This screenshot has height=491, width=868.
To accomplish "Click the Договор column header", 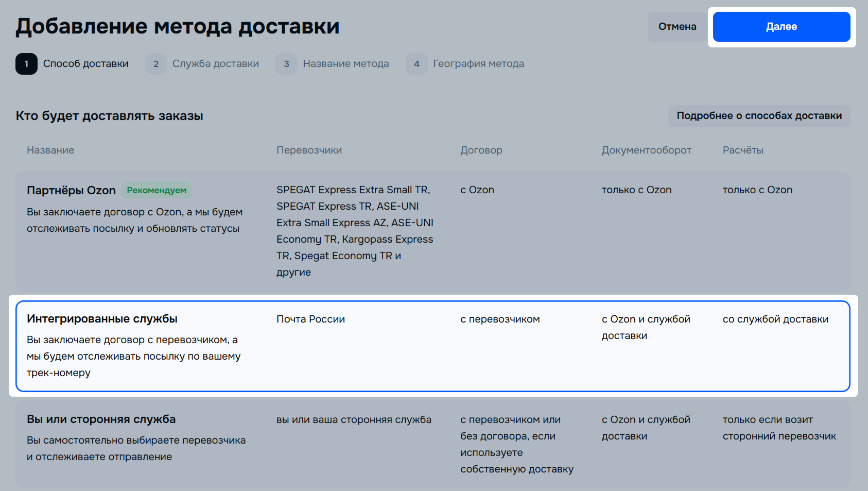I will [x=481, y=150].
